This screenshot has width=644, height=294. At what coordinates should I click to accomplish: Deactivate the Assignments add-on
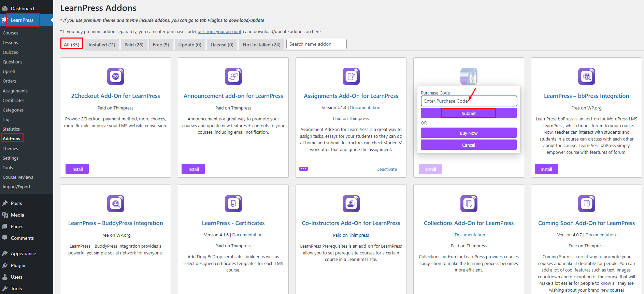pos(387,169)
